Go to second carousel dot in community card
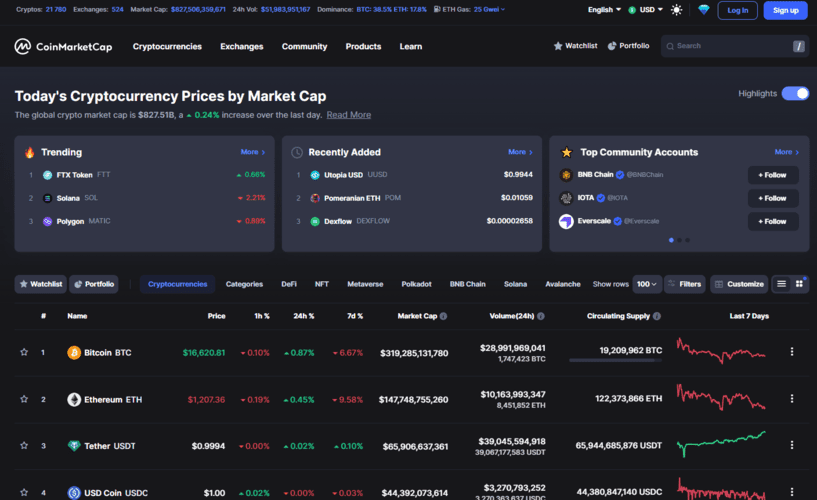The width and height of the screenshot is (817, 500). [x=679, y=240]
